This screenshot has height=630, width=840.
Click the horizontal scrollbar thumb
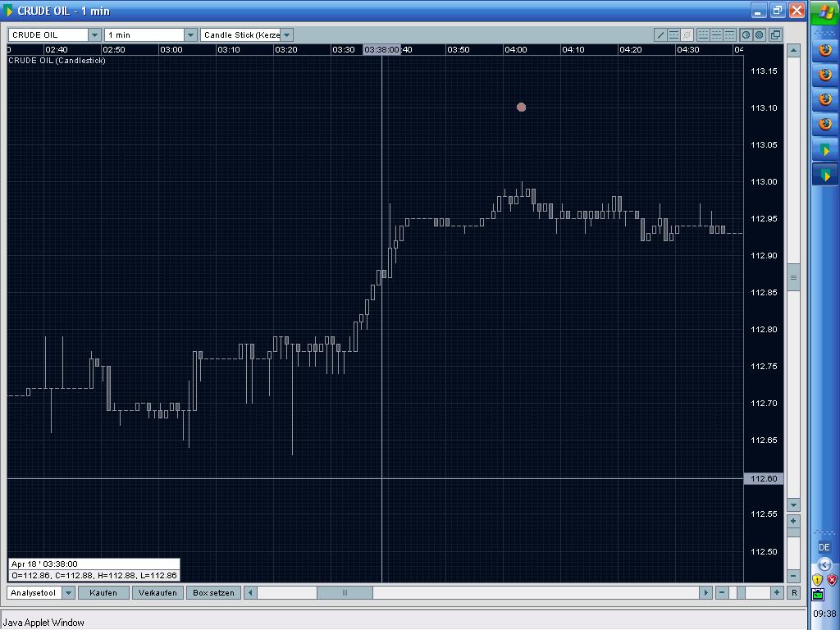click(345, 592)
